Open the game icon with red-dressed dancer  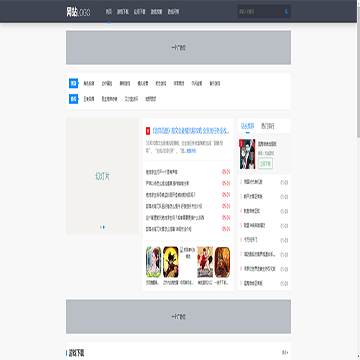(x=205, y=262)
